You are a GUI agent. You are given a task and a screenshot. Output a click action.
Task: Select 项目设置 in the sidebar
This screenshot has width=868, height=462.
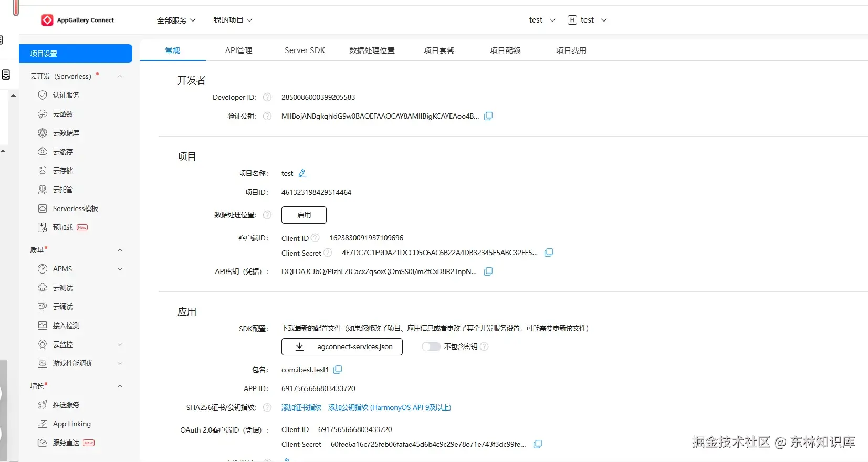[76, 54]
